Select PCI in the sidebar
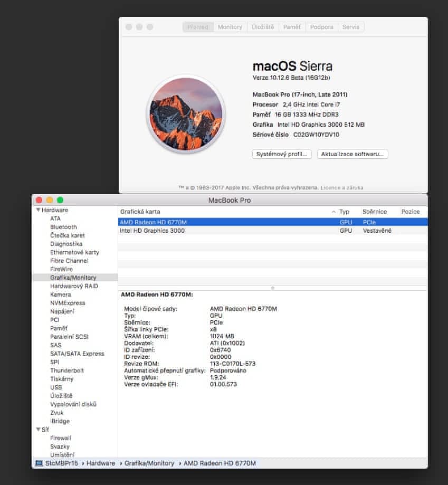 55,320
